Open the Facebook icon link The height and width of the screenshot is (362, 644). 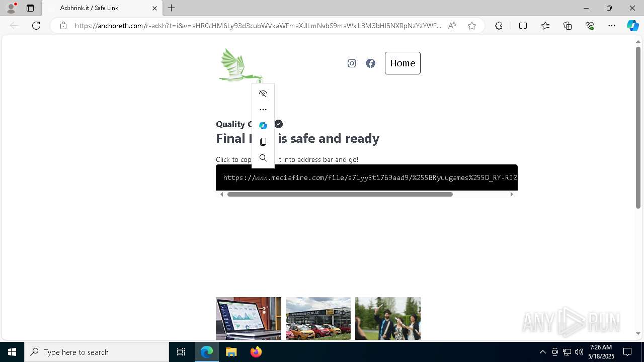[x=370, y=63]
